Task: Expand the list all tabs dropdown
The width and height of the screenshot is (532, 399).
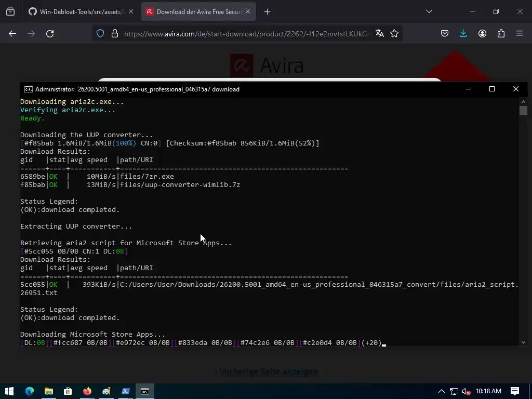Action: click(x=429, y=11)
